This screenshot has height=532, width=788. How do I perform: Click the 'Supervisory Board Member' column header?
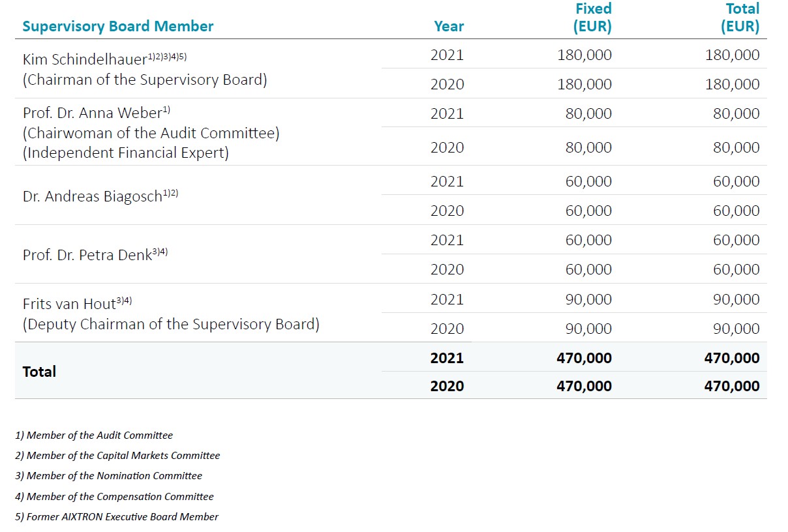[118, 27]
